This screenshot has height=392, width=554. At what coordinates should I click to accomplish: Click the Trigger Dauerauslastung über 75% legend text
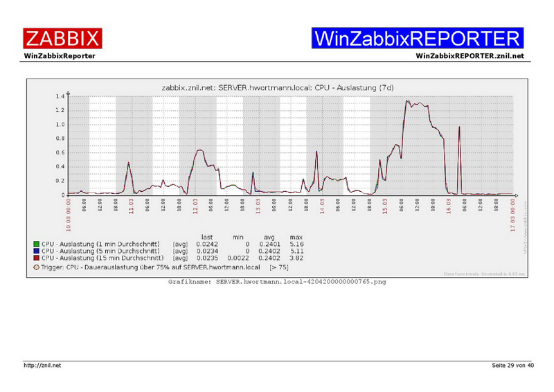(150, 267)
